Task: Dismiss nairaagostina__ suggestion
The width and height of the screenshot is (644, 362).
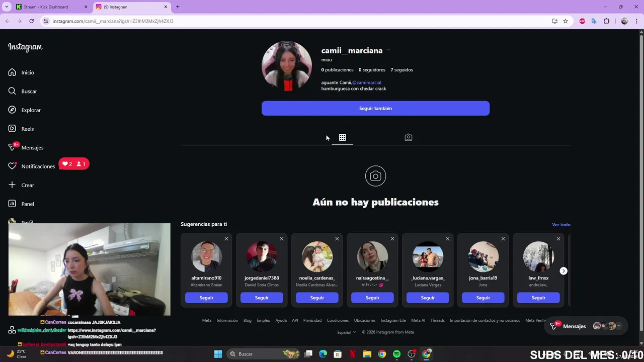Action: point(392,239)
